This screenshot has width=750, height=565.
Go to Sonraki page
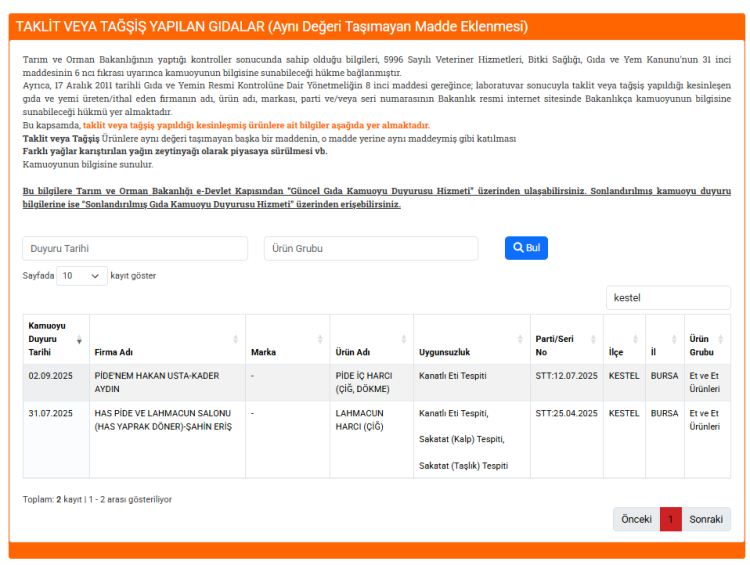coord(706,520)
